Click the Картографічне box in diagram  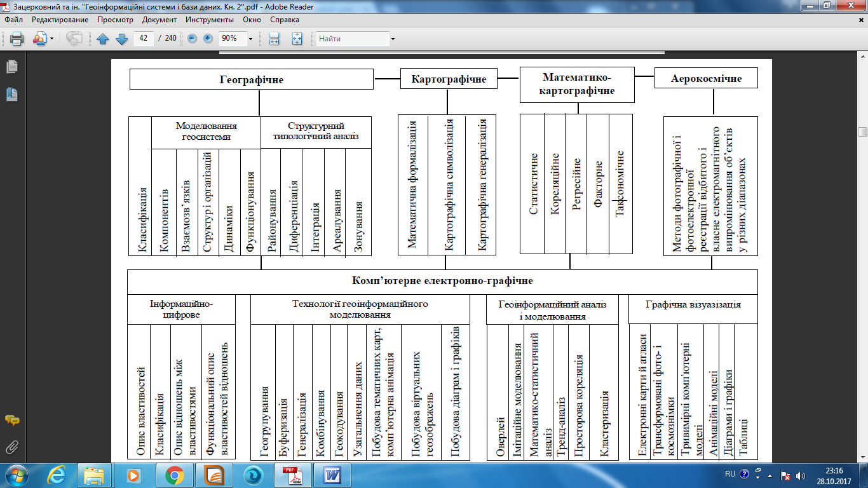(x=449, y=79)
